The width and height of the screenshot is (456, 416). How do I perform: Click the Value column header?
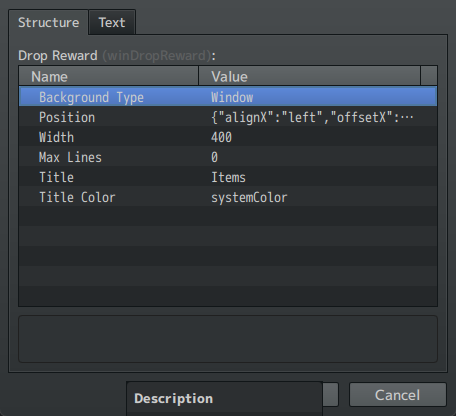309,76
